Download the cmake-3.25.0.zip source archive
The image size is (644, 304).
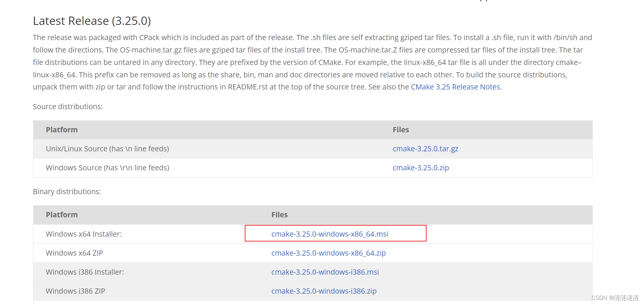point(421,168)
